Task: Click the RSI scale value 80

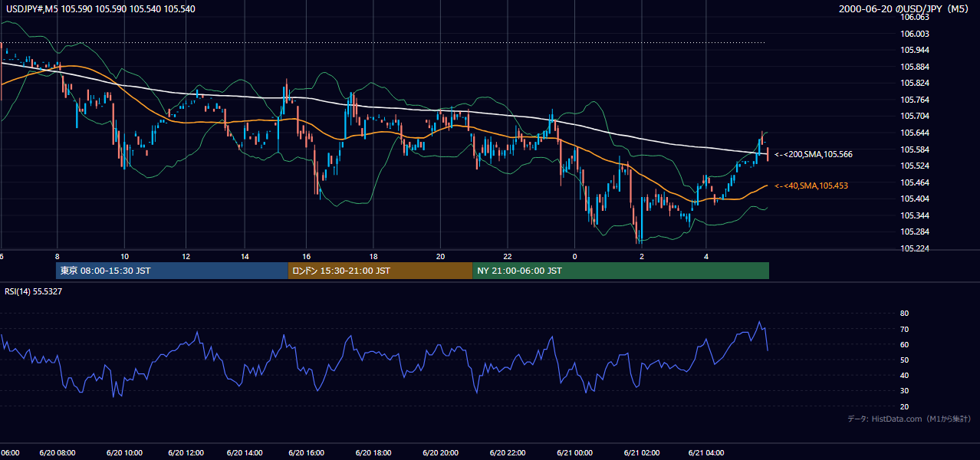Action: pos(904,314)
